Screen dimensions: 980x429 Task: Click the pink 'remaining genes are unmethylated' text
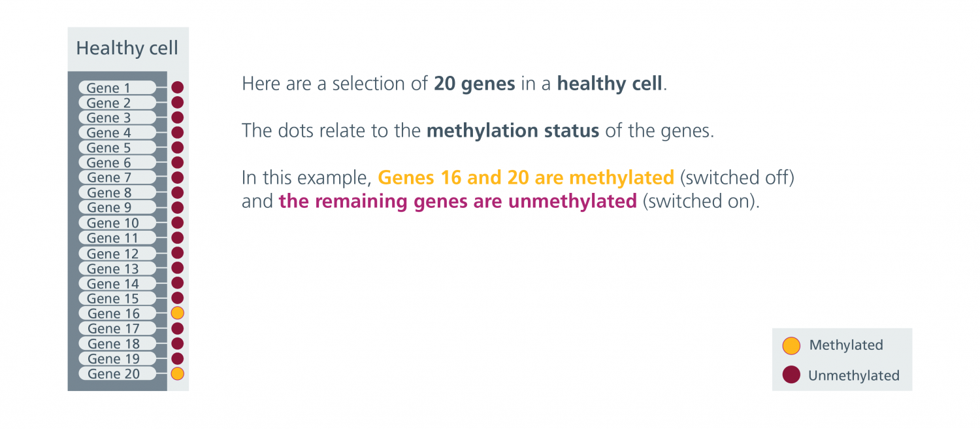[457, 201]
